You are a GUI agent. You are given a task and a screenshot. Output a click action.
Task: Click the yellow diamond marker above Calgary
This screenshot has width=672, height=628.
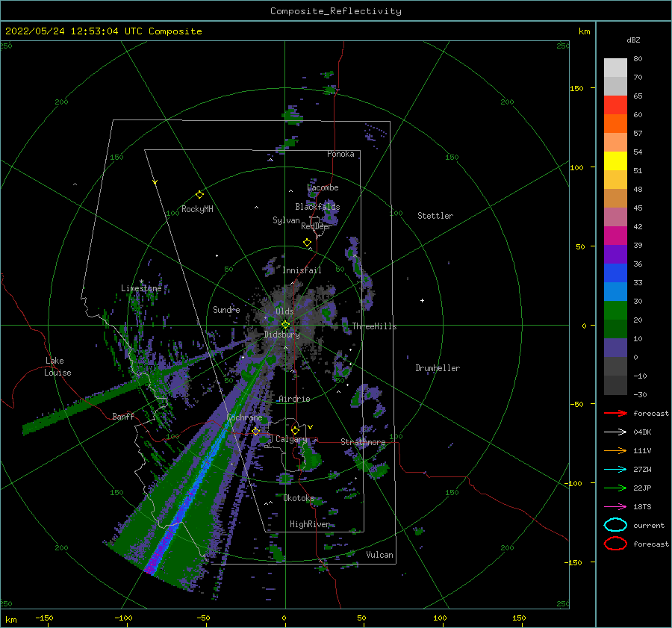tap(295, 430)
